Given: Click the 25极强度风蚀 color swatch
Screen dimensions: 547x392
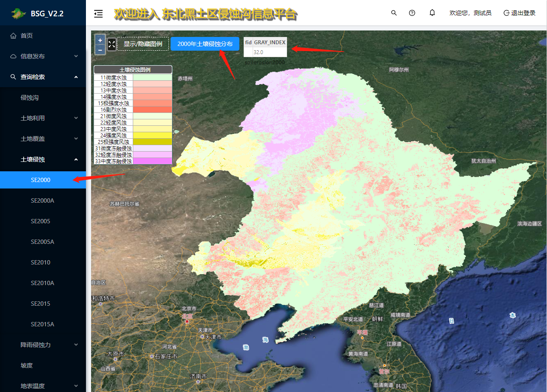Looking at the screenshot, I should [x=152, y=142].
